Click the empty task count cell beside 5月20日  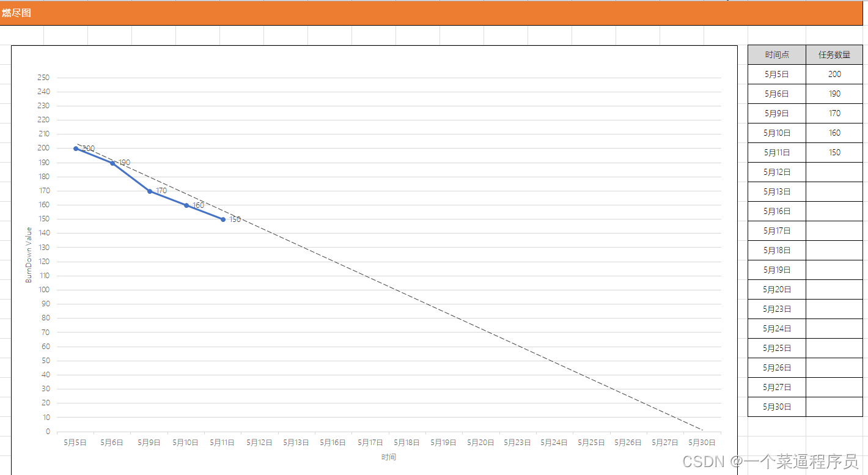[834, 289]
